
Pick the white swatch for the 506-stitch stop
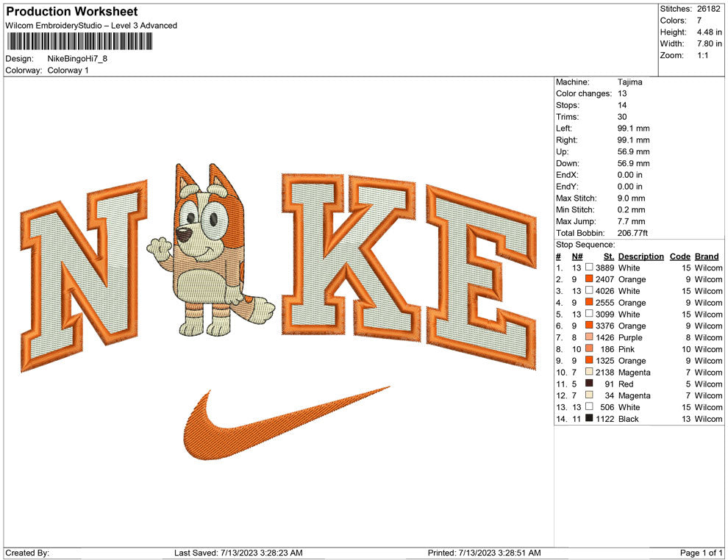pyautogui.click(x=589, y=406)
